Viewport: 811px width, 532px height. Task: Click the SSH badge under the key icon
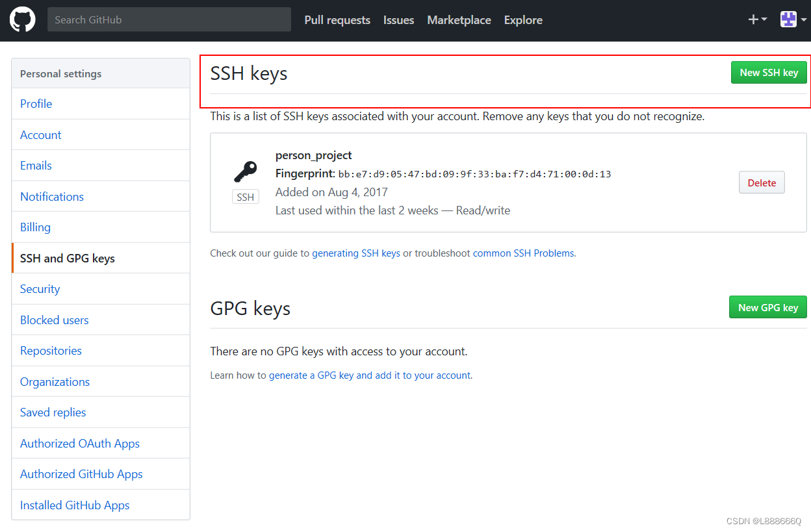(246, 197)
